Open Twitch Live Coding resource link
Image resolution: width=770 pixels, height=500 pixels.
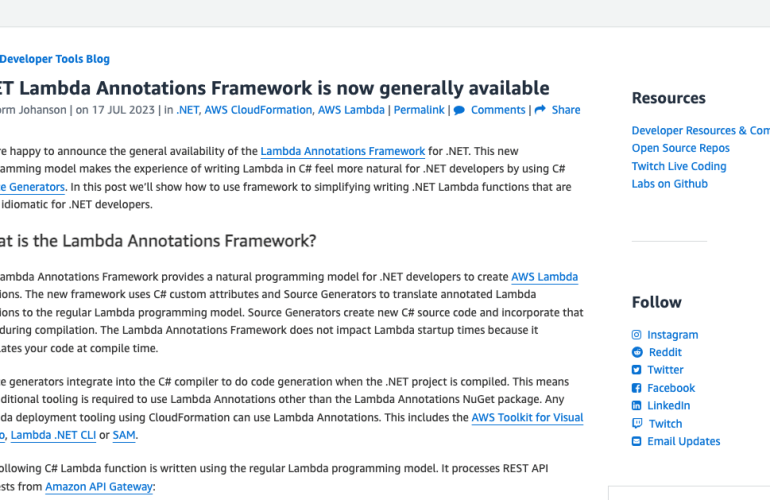(678, 166)
